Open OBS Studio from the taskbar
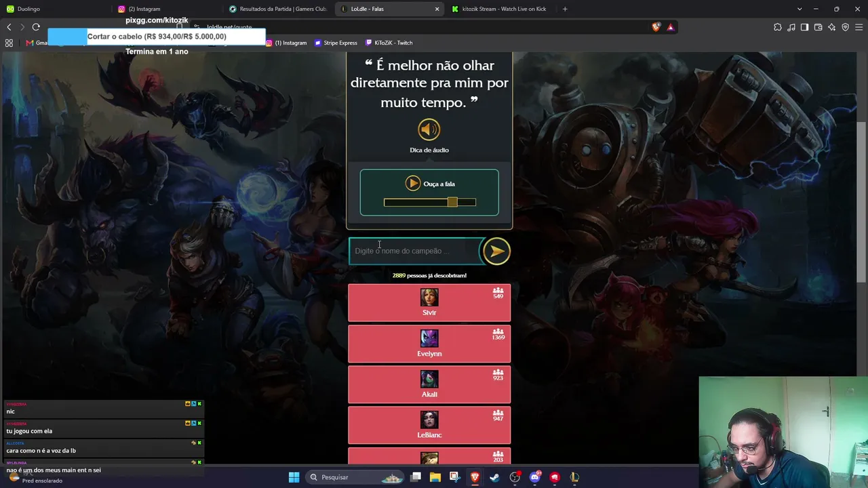868x488 pixels. point(515,477)
